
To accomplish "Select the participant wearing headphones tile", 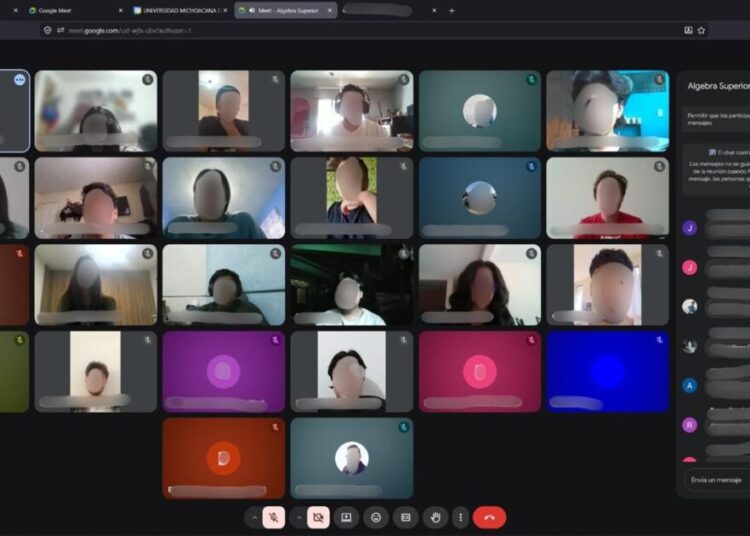I will 352,111.
